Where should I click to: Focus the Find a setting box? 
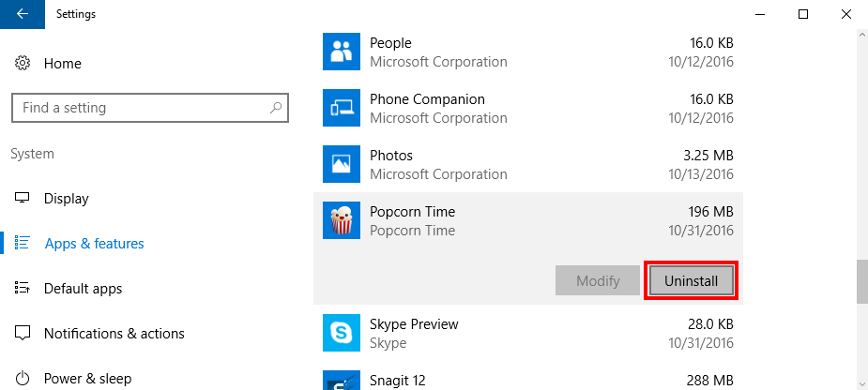(150, 107)
